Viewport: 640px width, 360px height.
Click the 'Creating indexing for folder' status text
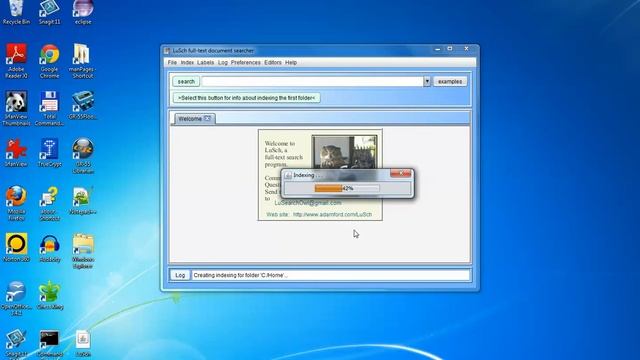tap(240, 275)
